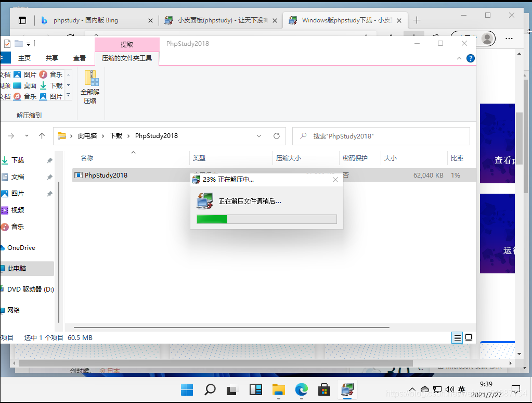Select the 压缩的文件夹工具 ribbon tab

(127, 58)
